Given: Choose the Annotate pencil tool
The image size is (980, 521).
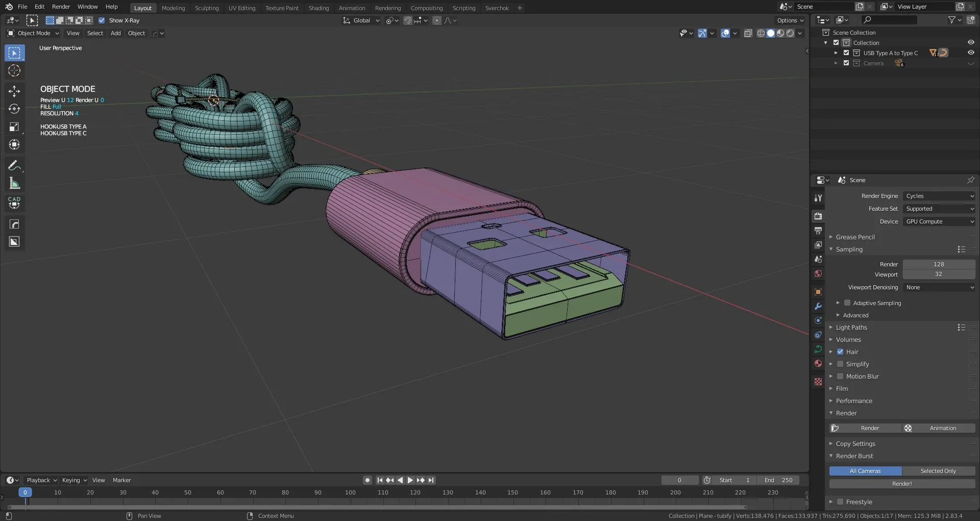Looking at the screenshot, I should [14, 165].
